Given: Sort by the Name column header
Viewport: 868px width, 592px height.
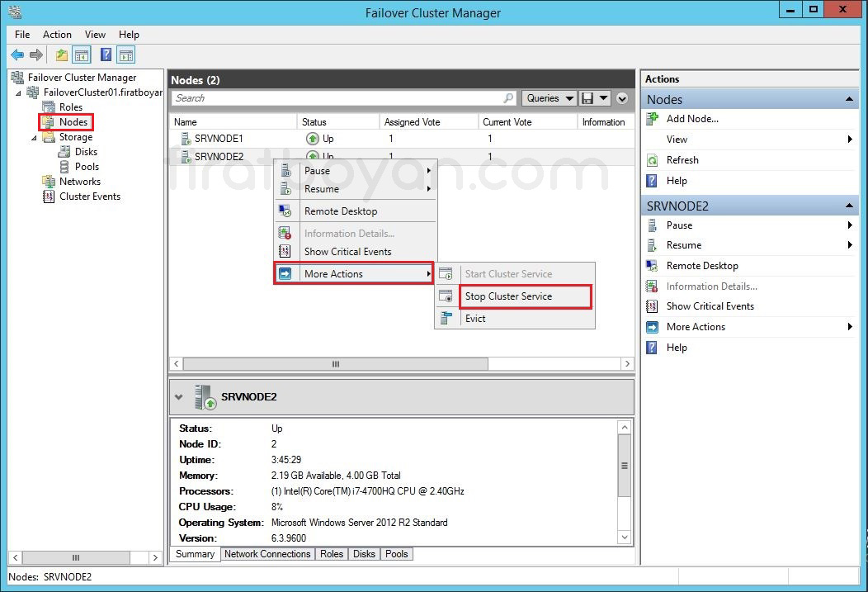Looking at the screenshot, I should (233, 122).
